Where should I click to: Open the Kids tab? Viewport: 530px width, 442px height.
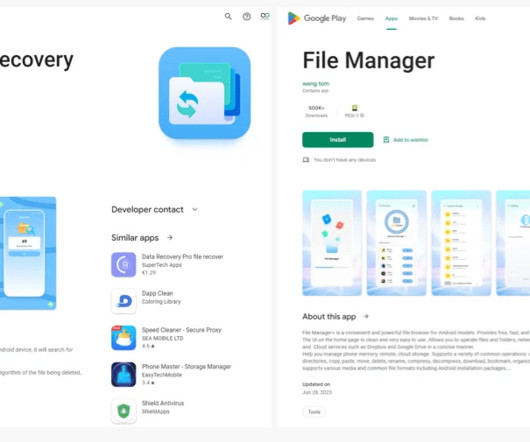click(x=480, y=19)
